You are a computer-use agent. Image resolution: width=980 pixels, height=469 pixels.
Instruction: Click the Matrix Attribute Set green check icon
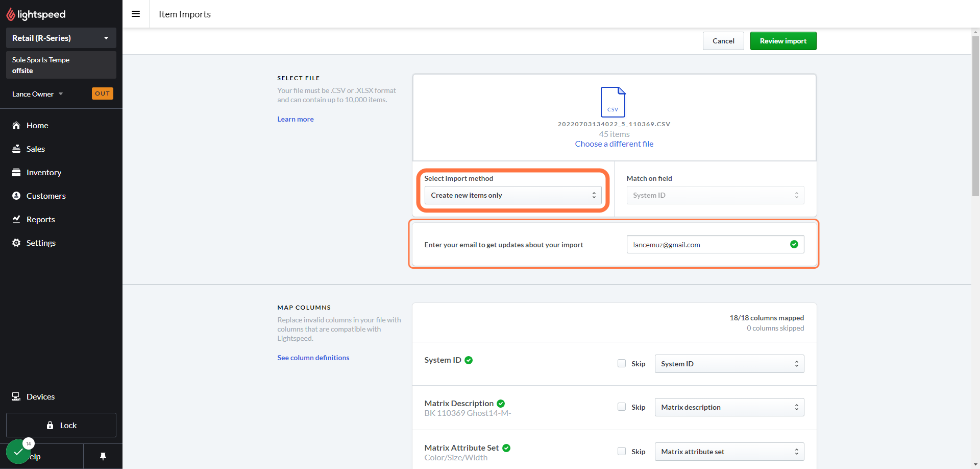click(506, 448)
